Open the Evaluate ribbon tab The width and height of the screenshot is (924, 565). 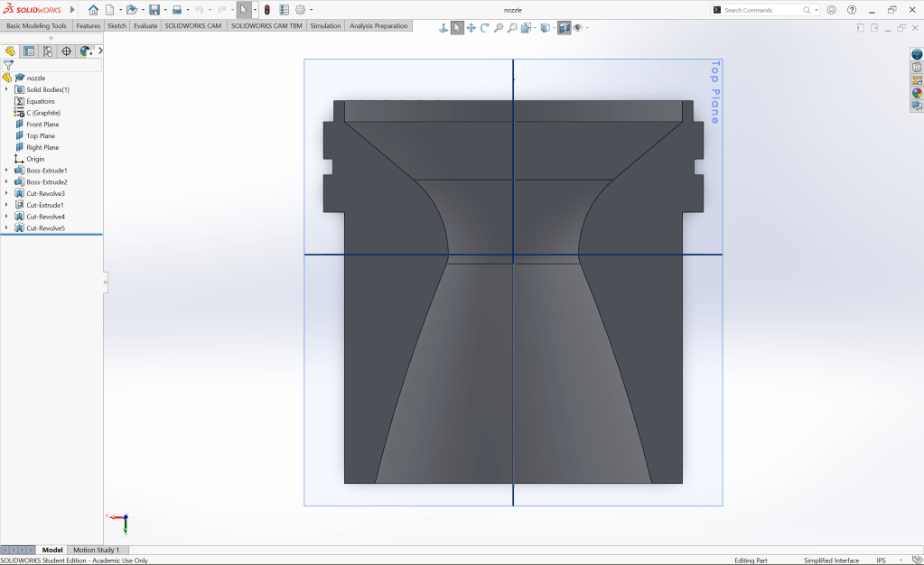(145, 26)
